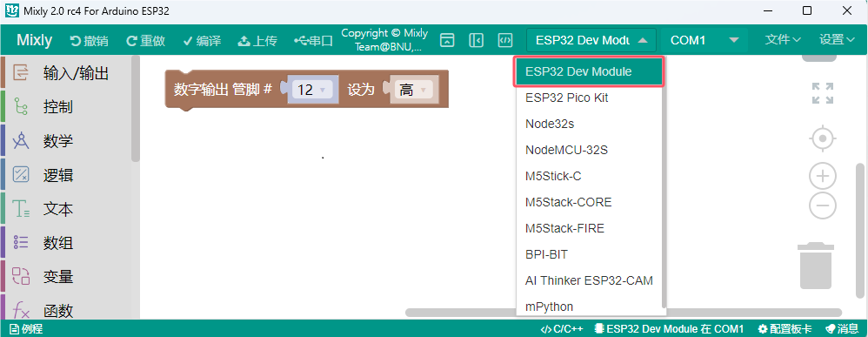Click the Mixly logo text in toolbar
The height and width of the screenshot is (337, 868).
pos(34,40)
